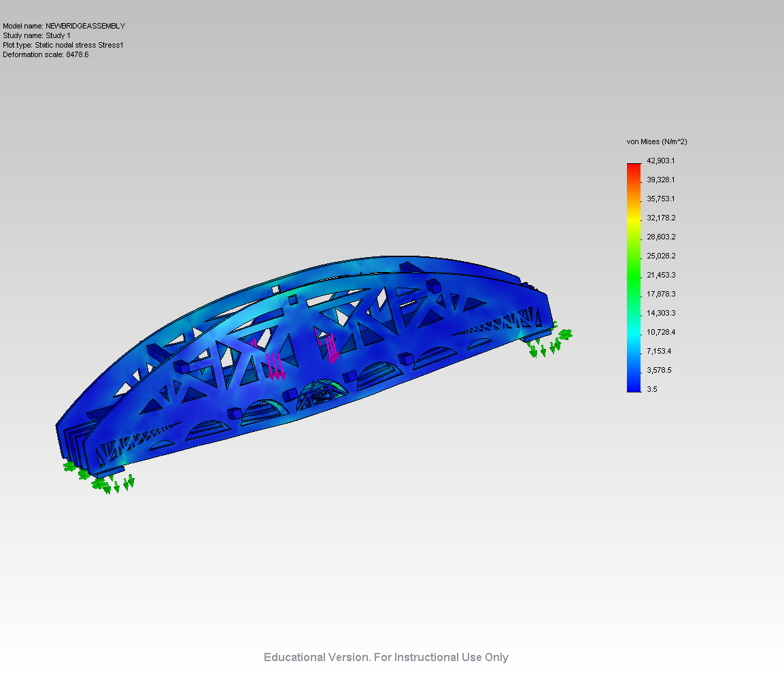Click the Plot type Static nodal stress line
The image size is (784, 674).
(63, 45)
